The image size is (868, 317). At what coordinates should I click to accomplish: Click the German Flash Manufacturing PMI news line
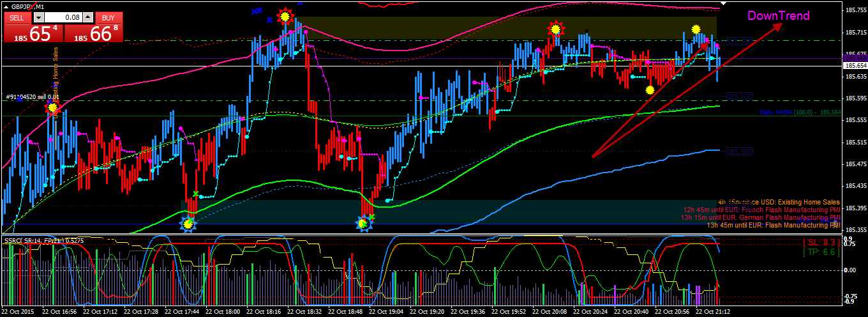click(x=761, y=217)
